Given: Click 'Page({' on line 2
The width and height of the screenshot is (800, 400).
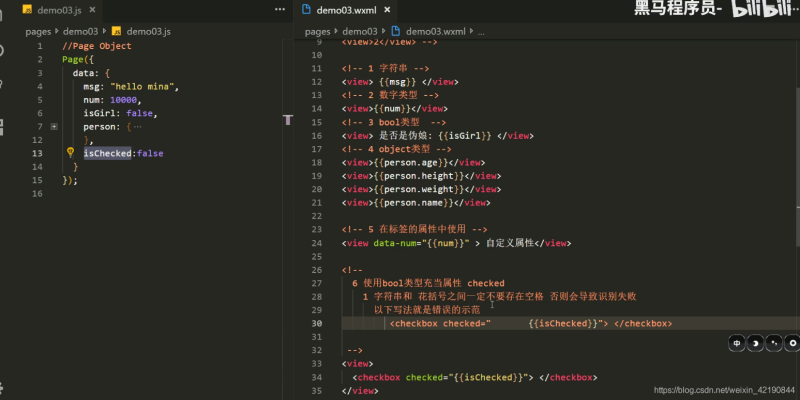Looking at the screenshot, I should [x=78, y=59].
